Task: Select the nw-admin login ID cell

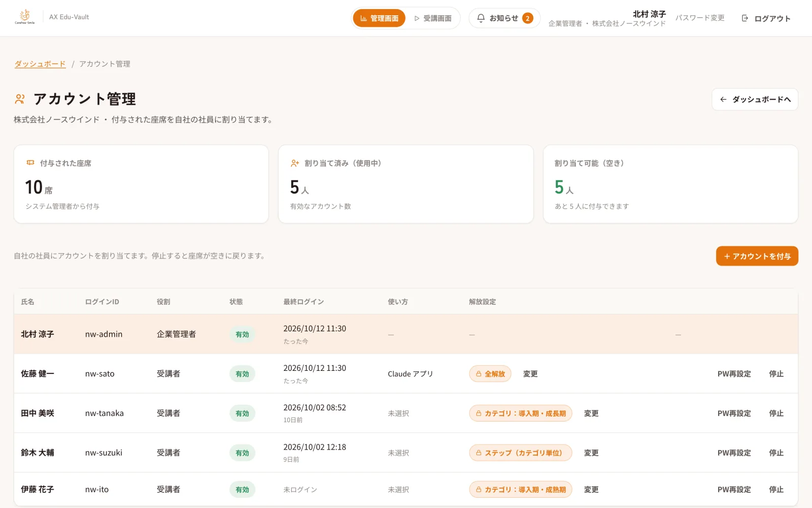Action: 104,334
